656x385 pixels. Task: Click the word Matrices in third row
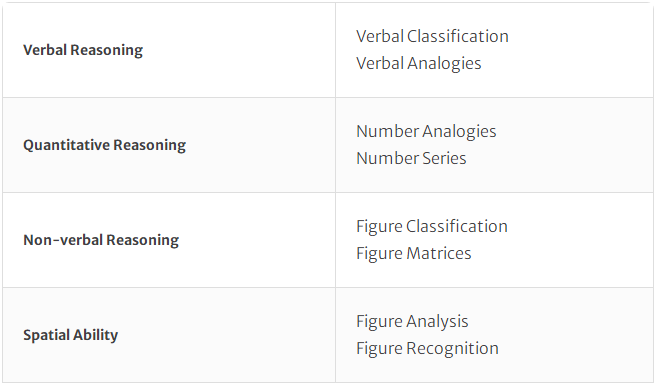tap(439, 254)
